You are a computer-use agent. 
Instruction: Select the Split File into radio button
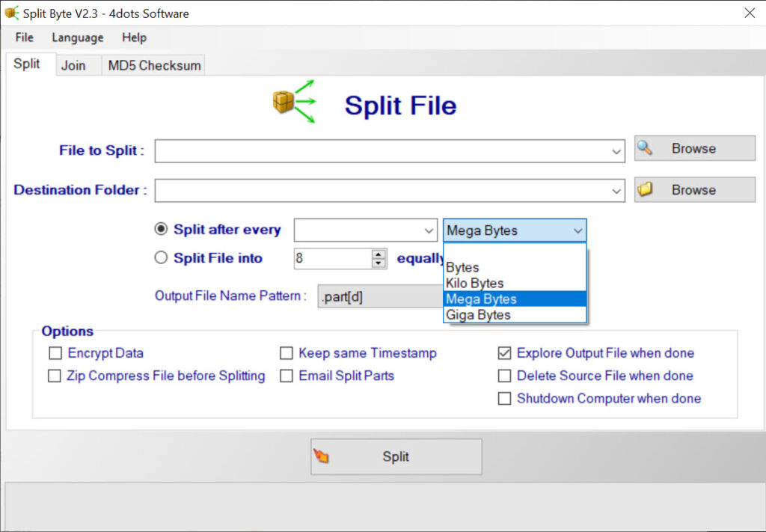(x=161, y=257)
